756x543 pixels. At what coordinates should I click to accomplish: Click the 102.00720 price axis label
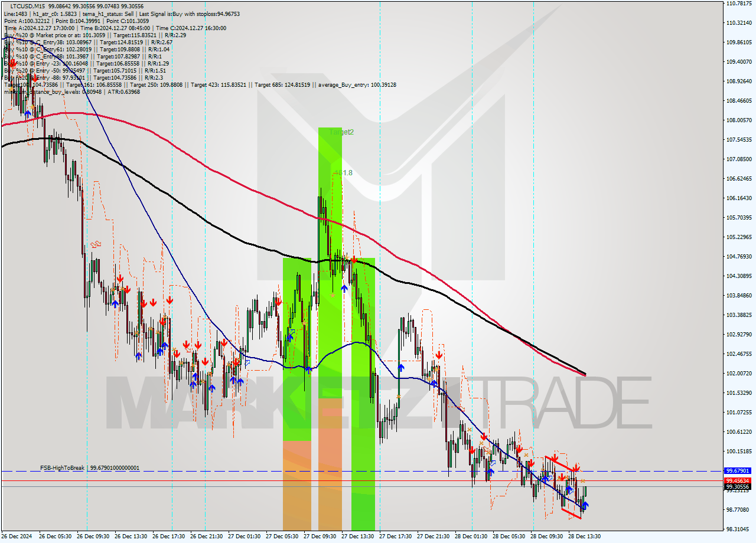[x=739, y=373]
